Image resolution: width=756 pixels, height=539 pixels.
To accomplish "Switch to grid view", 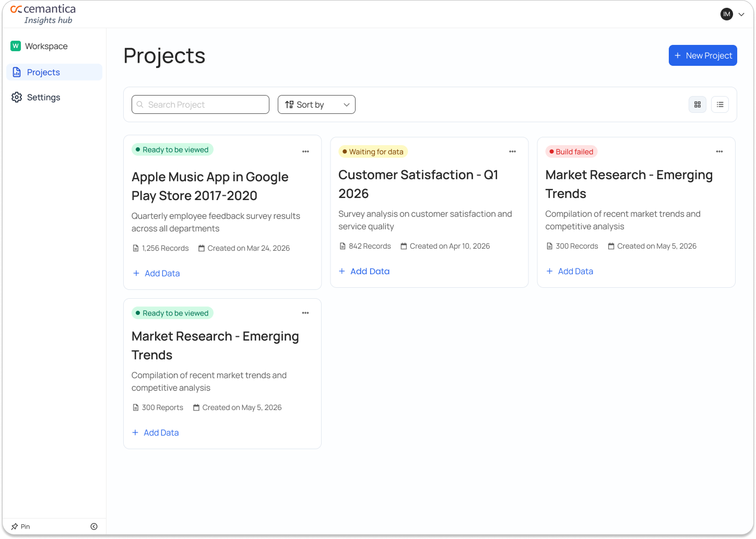I will point(698,104).
